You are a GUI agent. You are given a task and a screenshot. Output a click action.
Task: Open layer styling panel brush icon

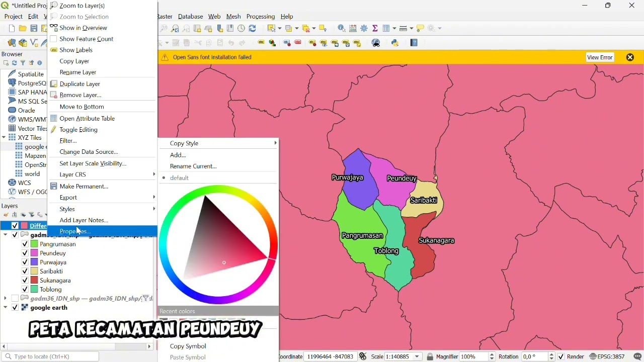[6, 215]
